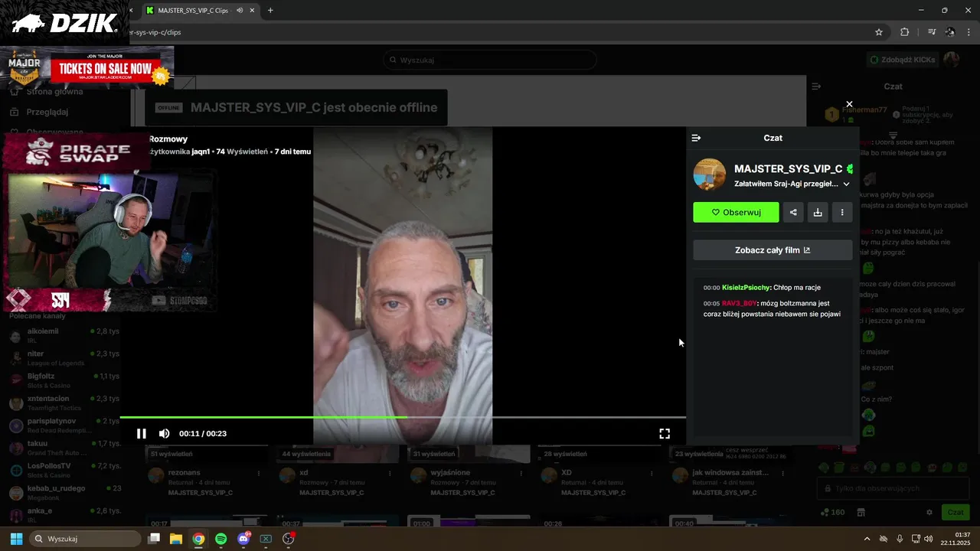Open the chat shop storefront icon

point(861,512)
